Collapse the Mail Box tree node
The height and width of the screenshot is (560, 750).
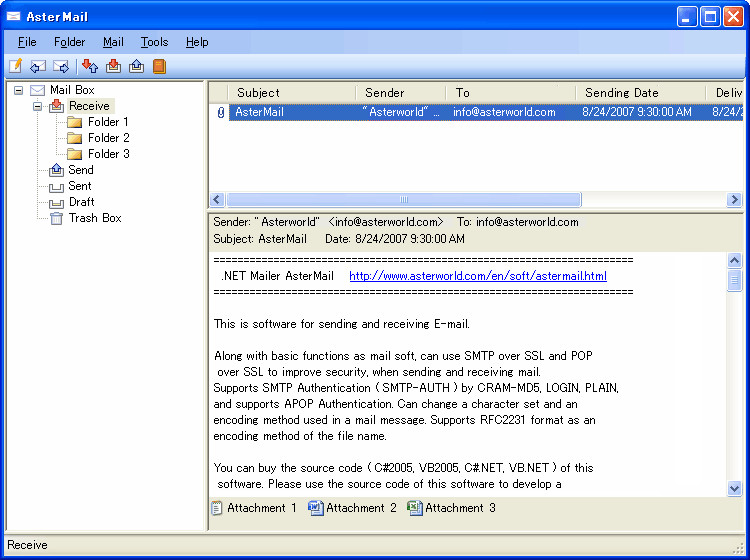[18, 90]
